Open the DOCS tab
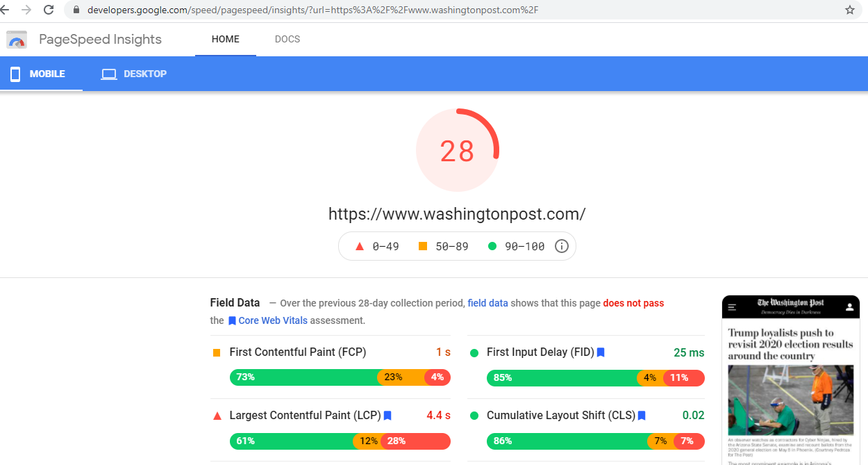868x465 pixels. tap(287, 39)
